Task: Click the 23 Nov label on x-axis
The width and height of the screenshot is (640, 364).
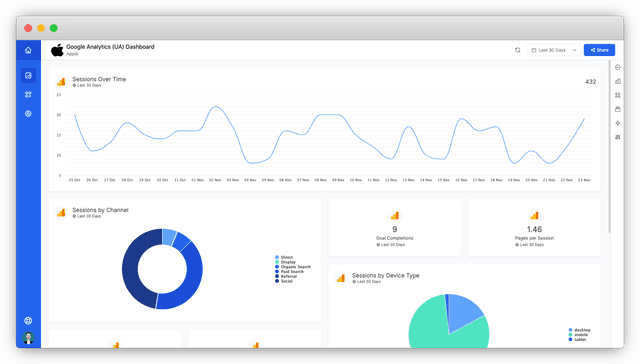Action: tap(584, 180)
